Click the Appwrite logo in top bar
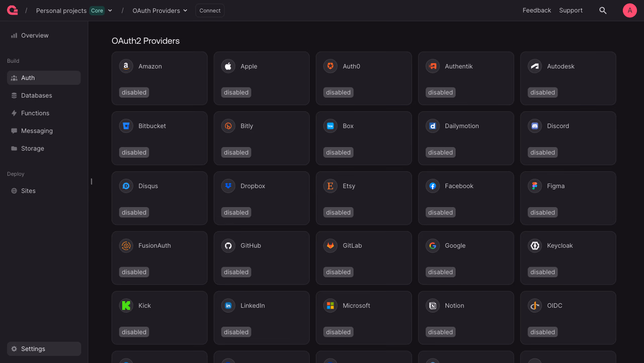The image size is (644, 363). pos(13,10)
